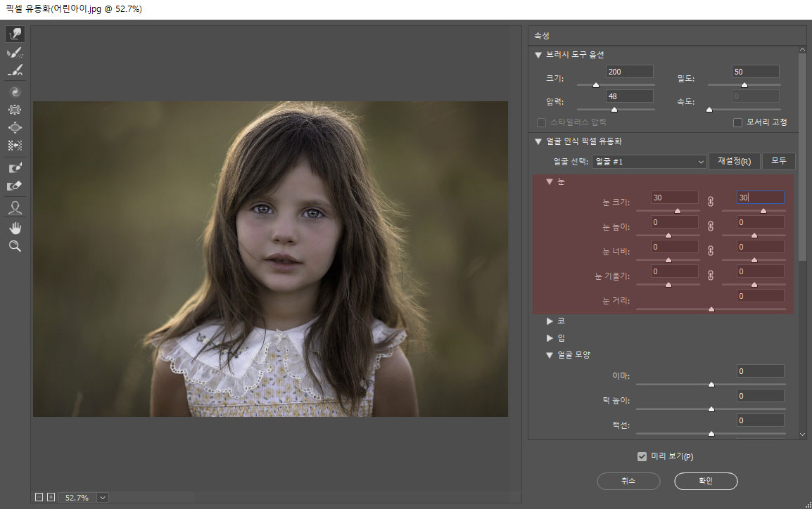This screenshot has width=812, height=509.
Task: Toggle the link icon for 눈 높이
Action: (711, 226)
